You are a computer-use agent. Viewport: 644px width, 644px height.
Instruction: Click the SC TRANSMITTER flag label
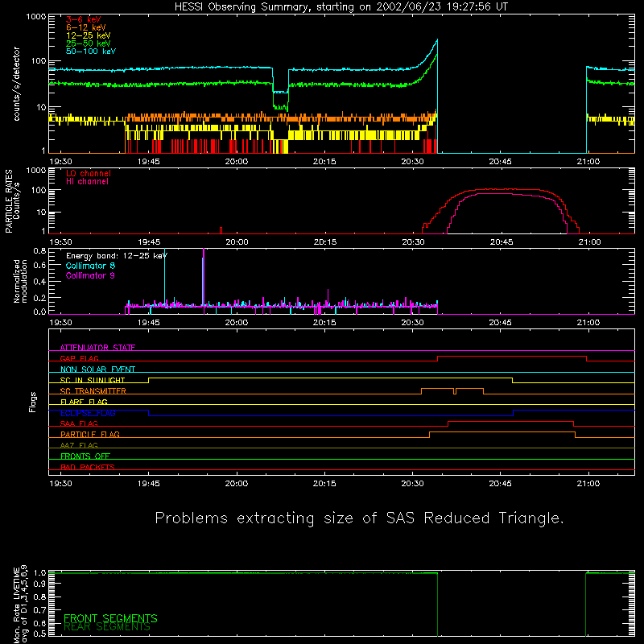(93, 390)
